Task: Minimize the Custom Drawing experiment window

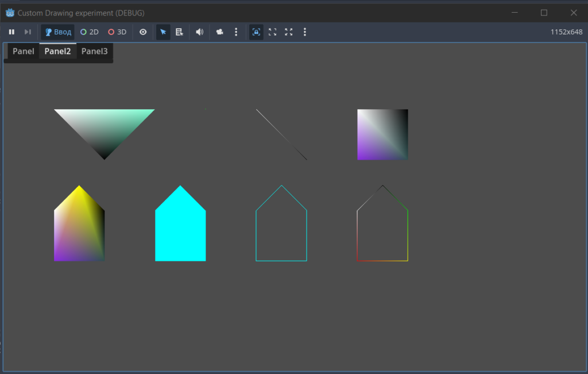Action: pyautogui.click(x=515, y=13)
